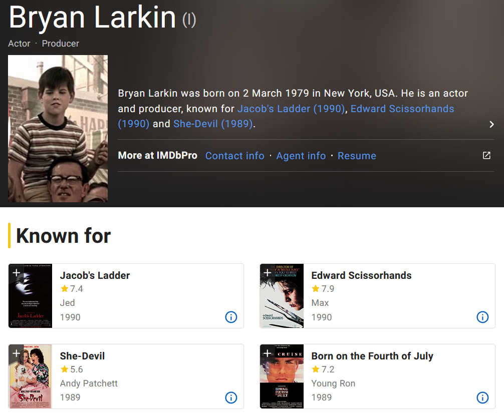The width and height of the screenshot is (504, 420).
Task: Add Jacob's Ladder to watchlist via plus ribbon
Action: [x=16, y=273]
